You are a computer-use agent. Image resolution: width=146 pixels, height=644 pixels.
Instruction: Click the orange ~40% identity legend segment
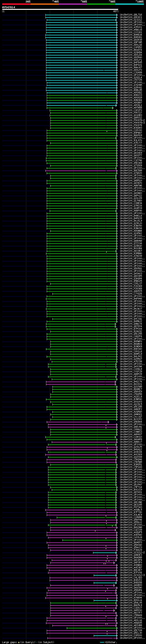point(45,4)
